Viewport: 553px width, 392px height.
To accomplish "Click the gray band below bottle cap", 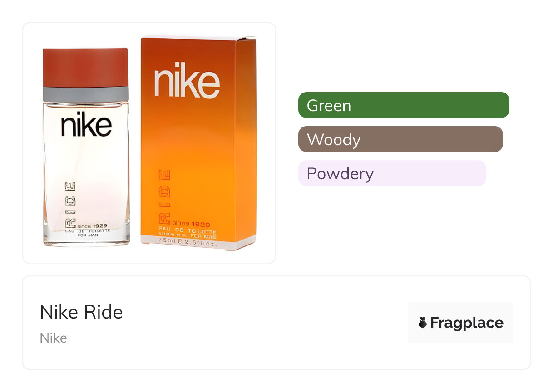I will tap(86, 94).
